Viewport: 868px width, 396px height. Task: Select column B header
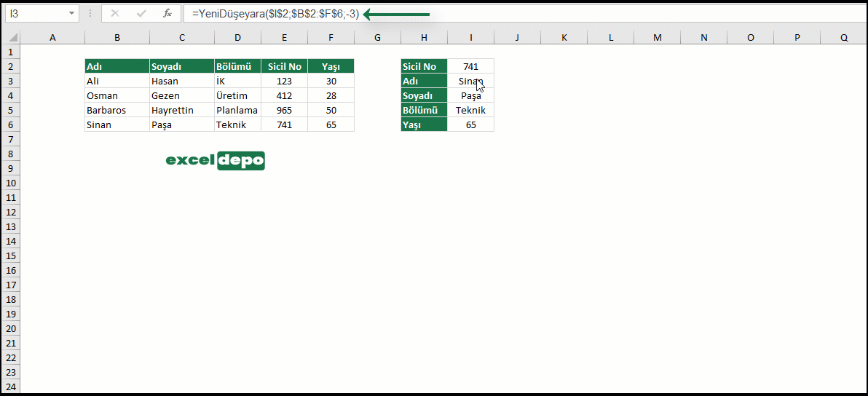coord(117,38)
